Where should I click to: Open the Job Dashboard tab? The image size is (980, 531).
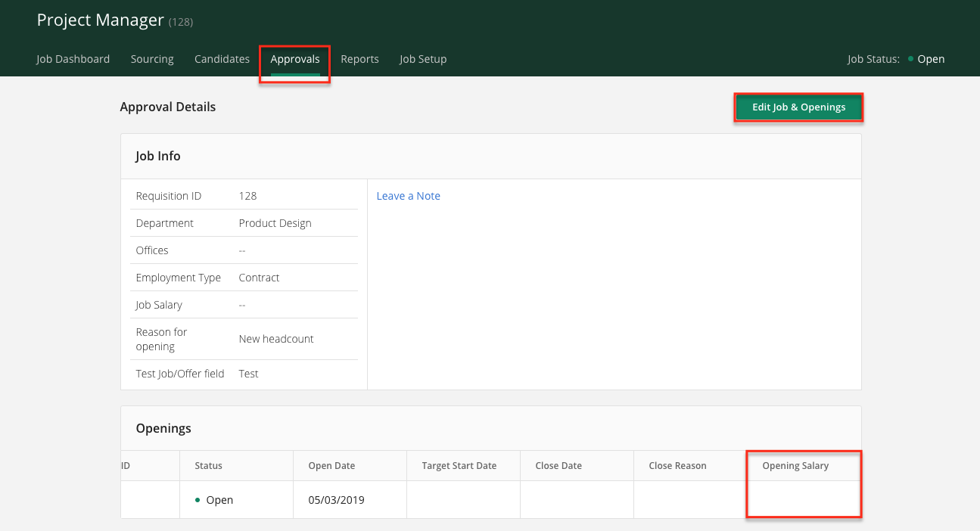(x=73, y=59)
